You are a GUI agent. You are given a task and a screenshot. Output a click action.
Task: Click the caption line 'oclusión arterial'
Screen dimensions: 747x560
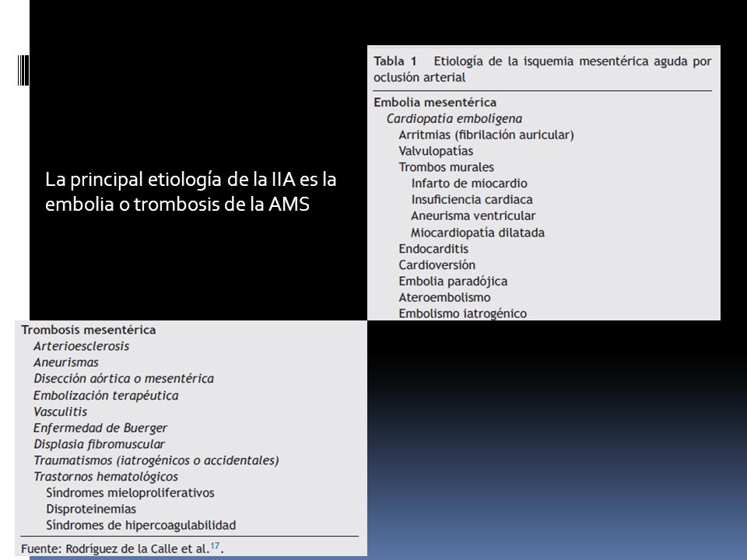point(419,78)
